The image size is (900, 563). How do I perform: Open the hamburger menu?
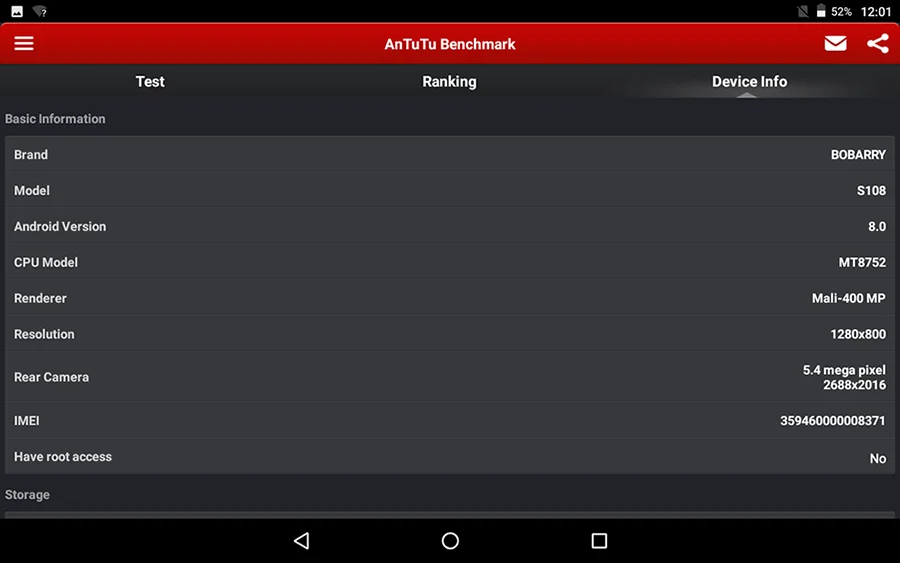click(24, 43)
